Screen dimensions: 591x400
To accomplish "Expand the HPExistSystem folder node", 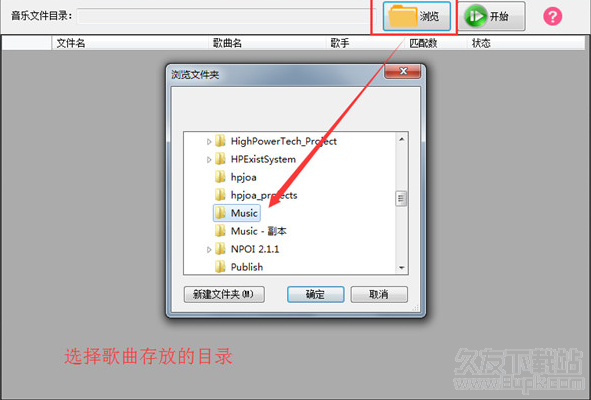I will [209, 159].
